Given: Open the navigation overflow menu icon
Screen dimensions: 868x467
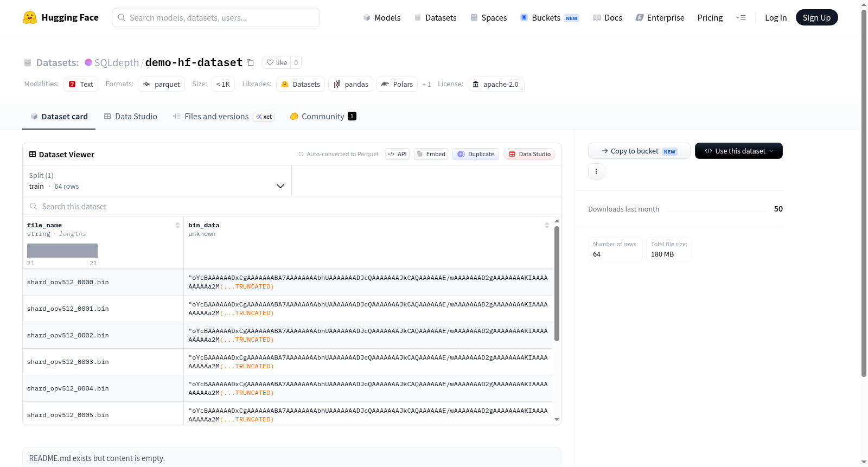Looking at the screenshot, I should click(x=741, y=17).
